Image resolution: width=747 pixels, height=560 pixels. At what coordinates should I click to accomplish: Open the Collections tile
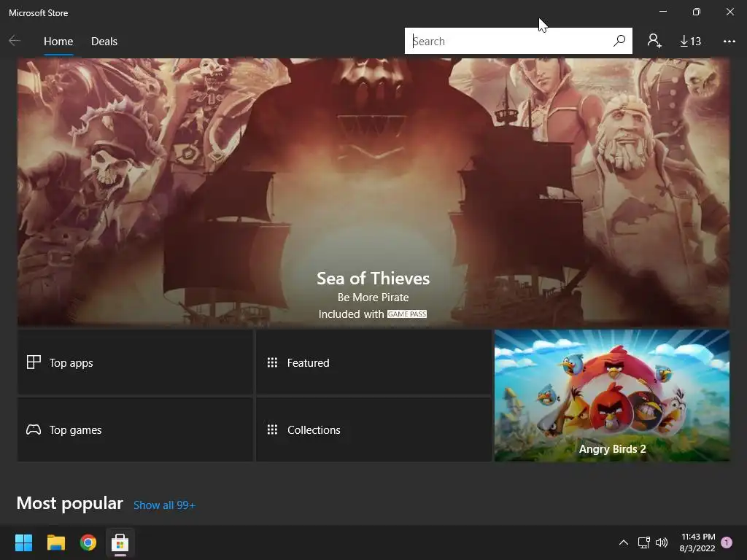point(373,429)
